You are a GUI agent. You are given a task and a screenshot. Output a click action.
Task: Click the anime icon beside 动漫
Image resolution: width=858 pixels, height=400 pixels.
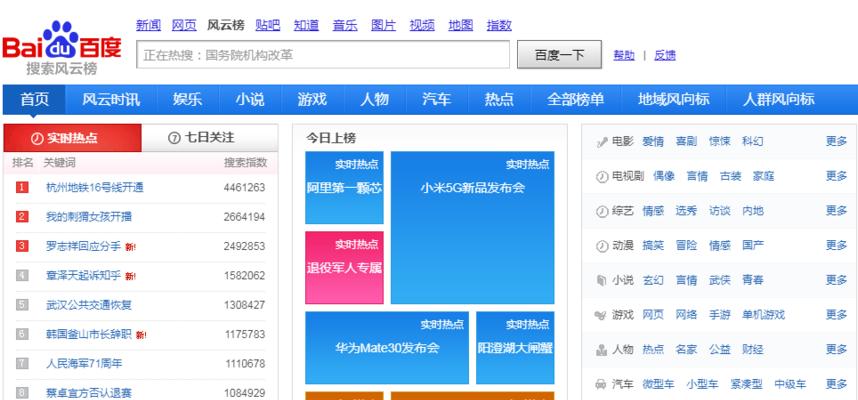click(x=602, y=246)
